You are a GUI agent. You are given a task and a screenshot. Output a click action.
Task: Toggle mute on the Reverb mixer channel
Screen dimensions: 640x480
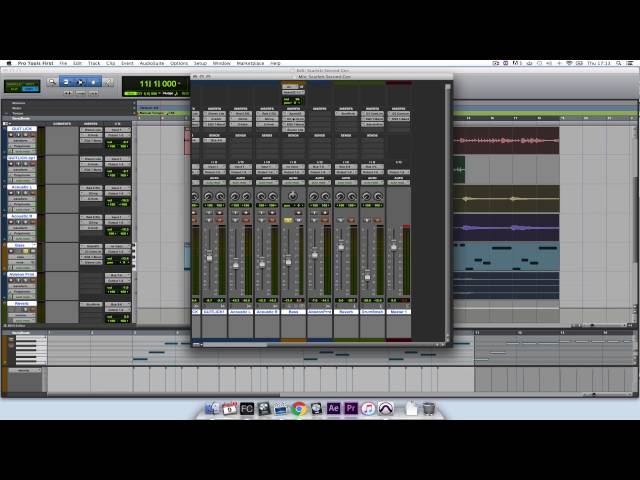click(341, 219)
